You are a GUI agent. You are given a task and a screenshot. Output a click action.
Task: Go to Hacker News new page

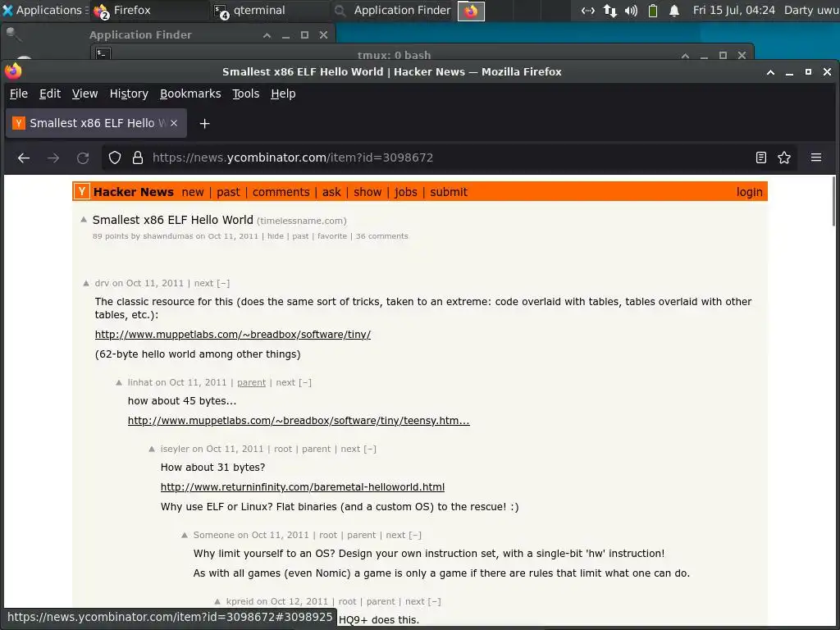point(192,192)
